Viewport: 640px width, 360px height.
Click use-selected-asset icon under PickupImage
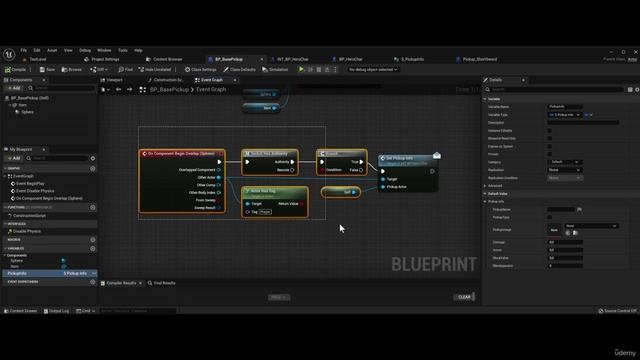(568, 233)
